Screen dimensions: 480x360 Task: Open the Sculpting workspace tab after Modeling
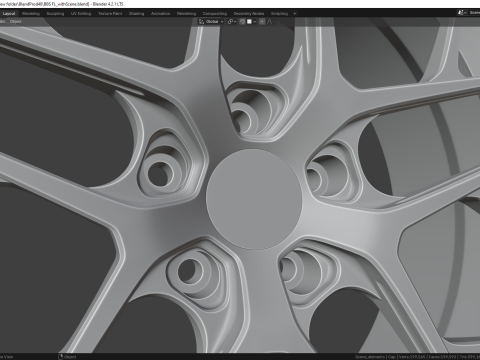55,14
